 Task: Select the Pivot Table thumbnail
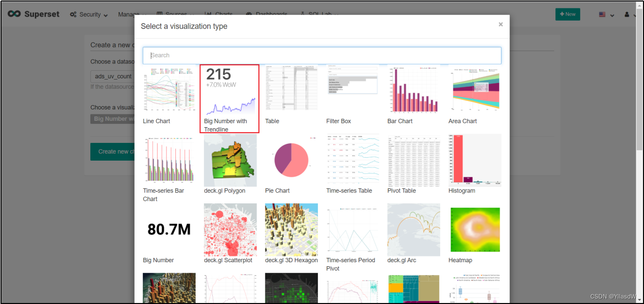[414, 160]
